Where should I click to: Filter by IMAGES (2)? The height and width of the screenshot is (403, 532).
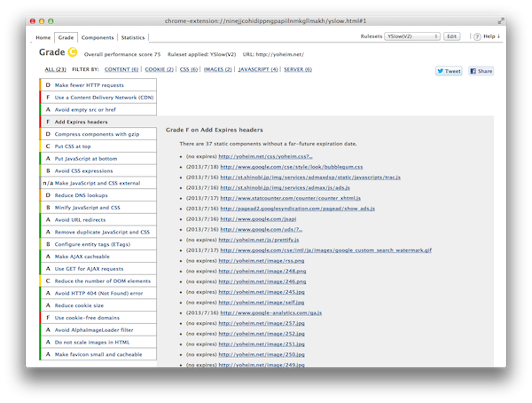pos(217,69)
